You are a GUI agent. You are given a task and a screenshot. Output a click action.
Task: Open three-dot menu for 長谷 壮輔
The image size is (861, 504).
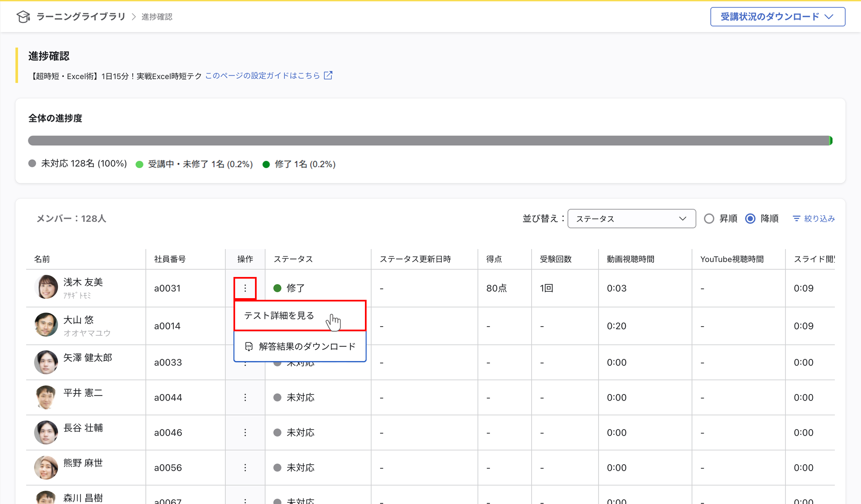pos(245,433)
